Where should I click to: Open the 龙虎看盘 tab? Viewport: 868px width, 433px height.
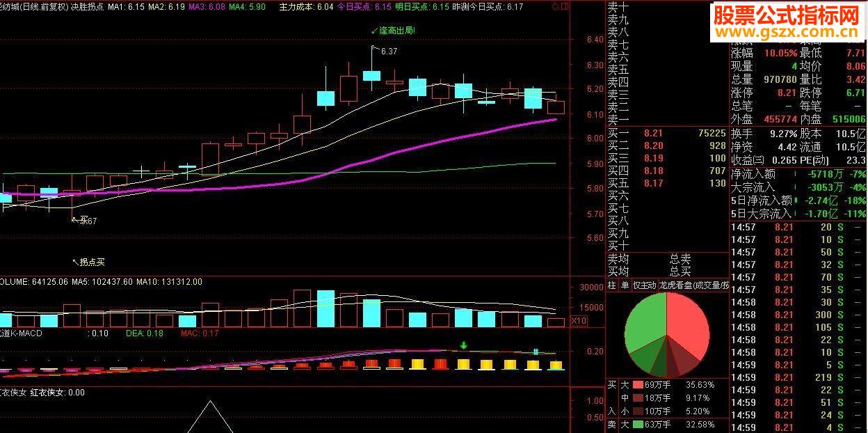693,285
